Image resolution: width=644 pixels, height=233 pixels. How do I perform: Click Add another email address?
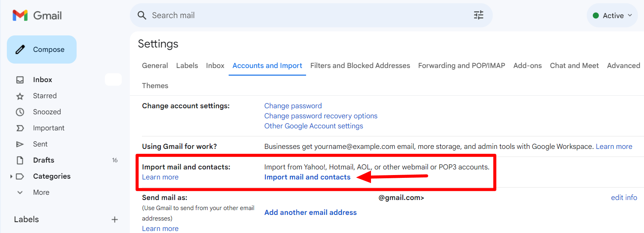311,212
